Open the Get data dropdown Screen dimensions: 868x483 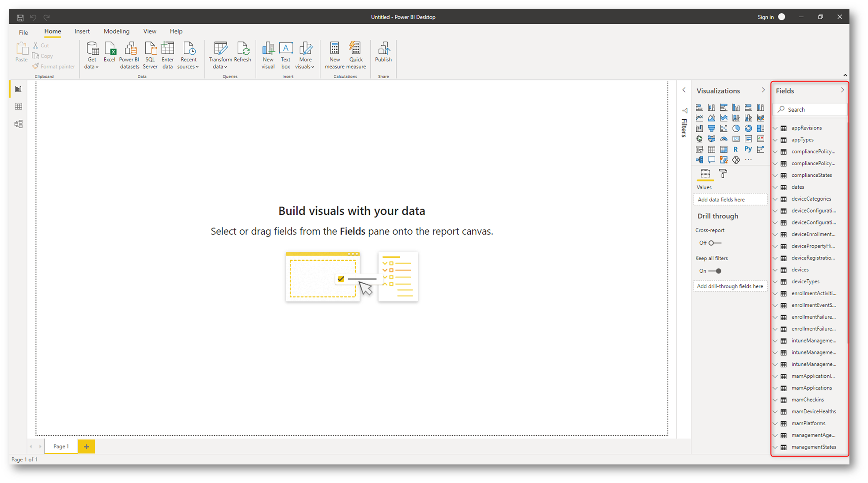[x=92, y=56]
